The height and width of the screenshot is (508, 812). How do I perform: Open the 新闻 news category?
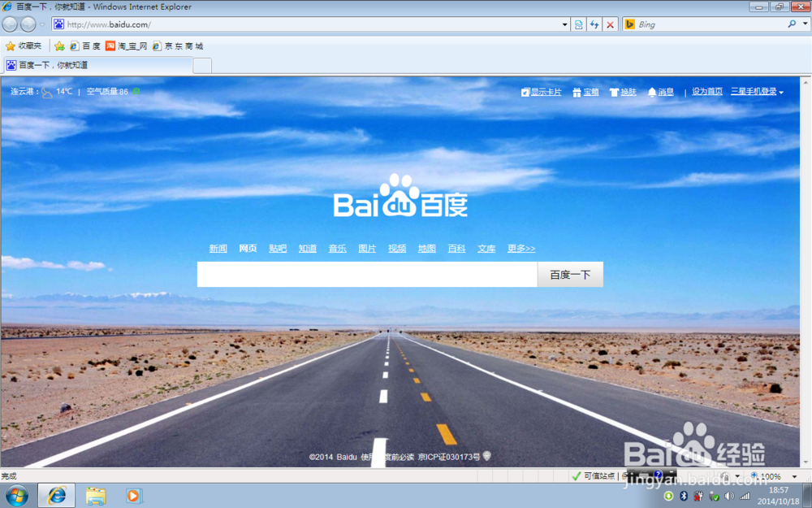218,248
